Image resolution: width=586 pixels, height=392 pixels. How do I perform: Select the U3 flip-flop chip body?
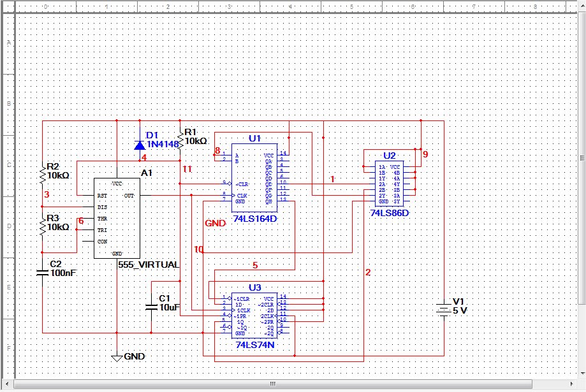254,316
